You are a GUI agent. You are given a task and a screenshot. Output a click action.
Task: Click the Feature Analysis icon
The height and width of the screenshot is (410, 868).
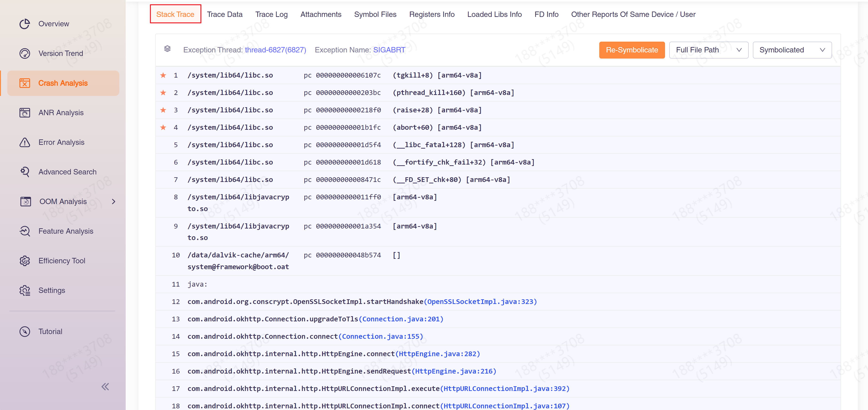pos(25,231)
